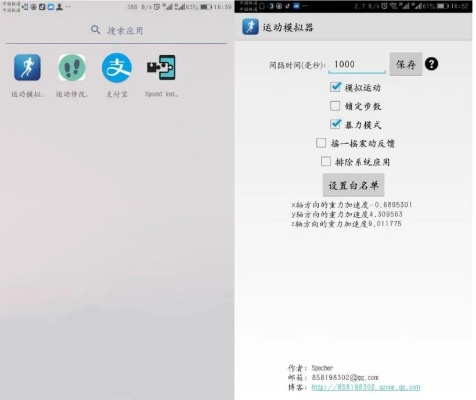Focus the interval time field showing 1000
Screen dimensions: 476x400
point(357,65)
